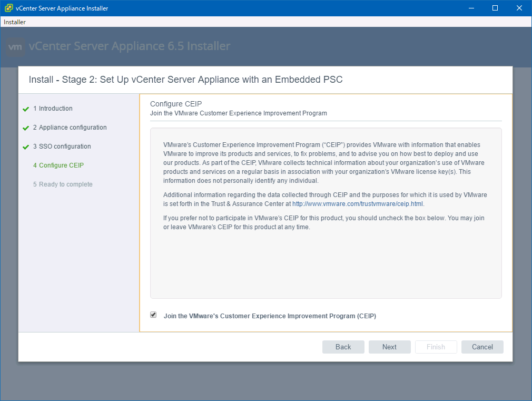The image size is (532, 401).
Task: Maximize the installer window
Action: (x=495, y=8)
